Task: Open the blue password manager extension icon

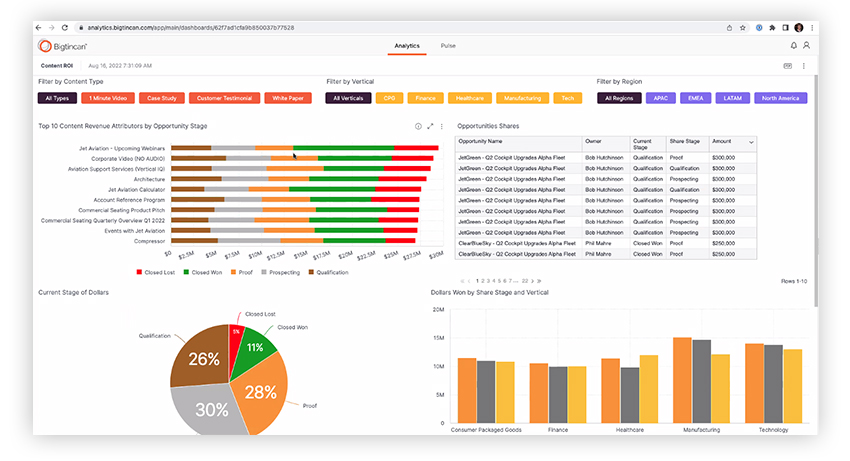Action: click(x=759, y=28)
